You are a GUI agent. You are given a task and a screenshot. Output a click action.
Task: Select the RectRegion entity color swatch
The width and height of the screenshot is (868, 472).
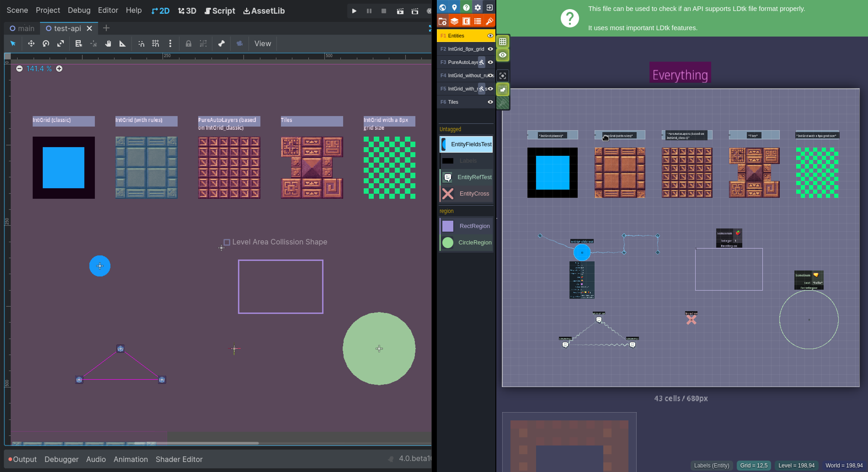tap(447, 226)
